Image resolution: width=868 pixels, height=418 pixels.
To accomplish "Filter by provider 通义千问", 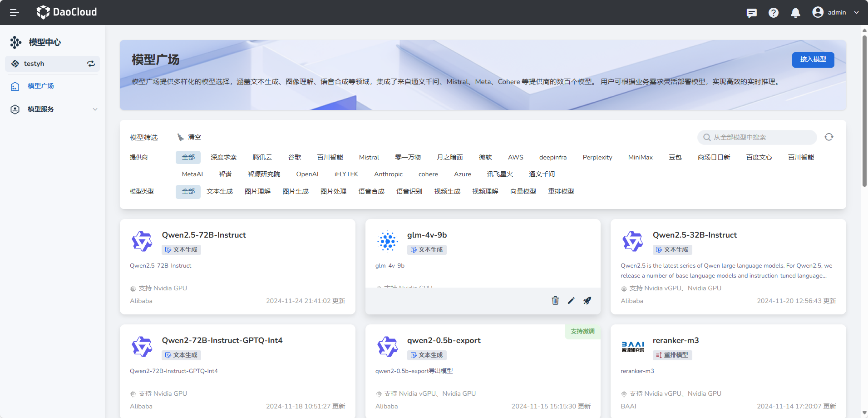I will [x=542, y=174].
